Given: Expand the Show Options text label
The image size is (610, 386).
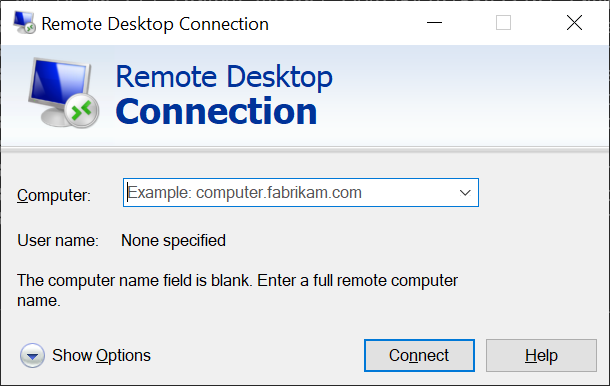Looking at the screenshot, I should click(x=101, y=355).
